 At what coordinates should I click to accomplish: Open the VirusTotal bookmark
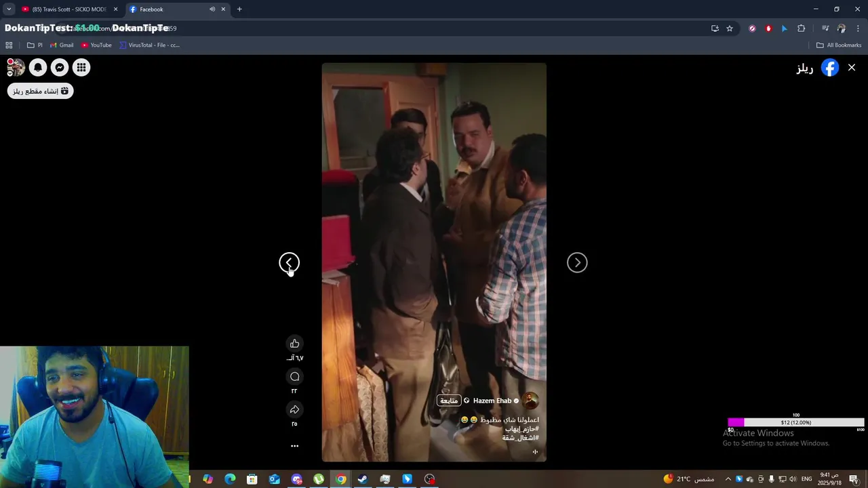(x=149, y=45)
